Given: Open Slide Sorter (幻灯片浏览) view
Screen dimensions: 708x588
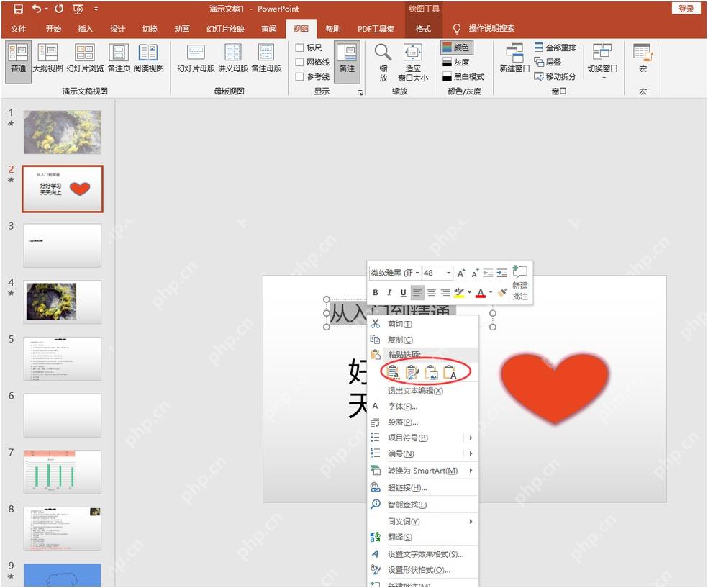Looking at the screenshot, I should point(85,58).
